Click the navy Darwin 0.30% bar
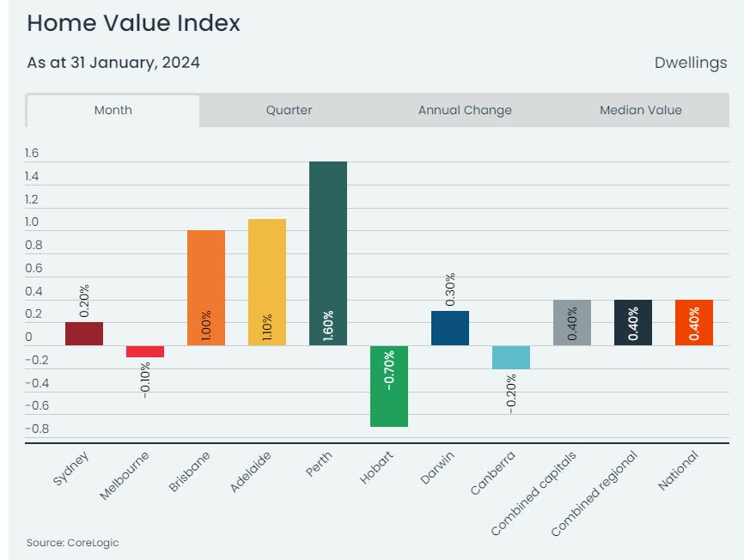This screenshot has height=560, width=750. [x=450, y=328]
